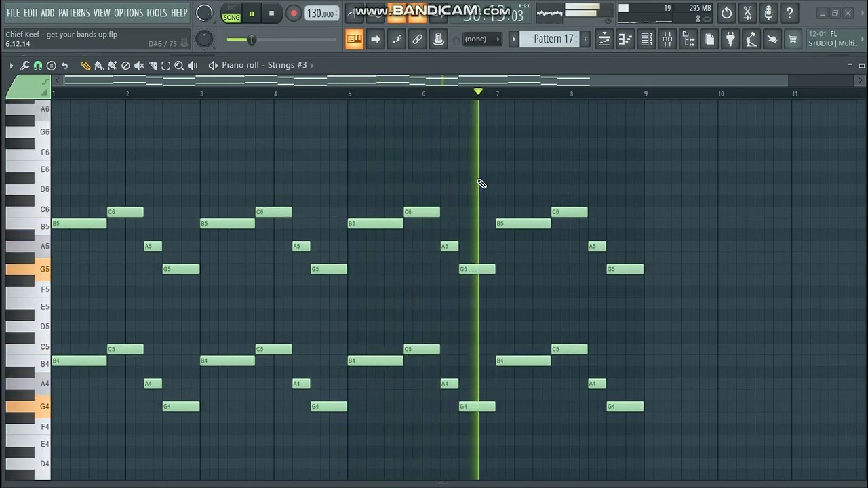Undo with the curved arrow icon in piano roll
This screenshot has width=868, height=488.
[x=64, y=66]
